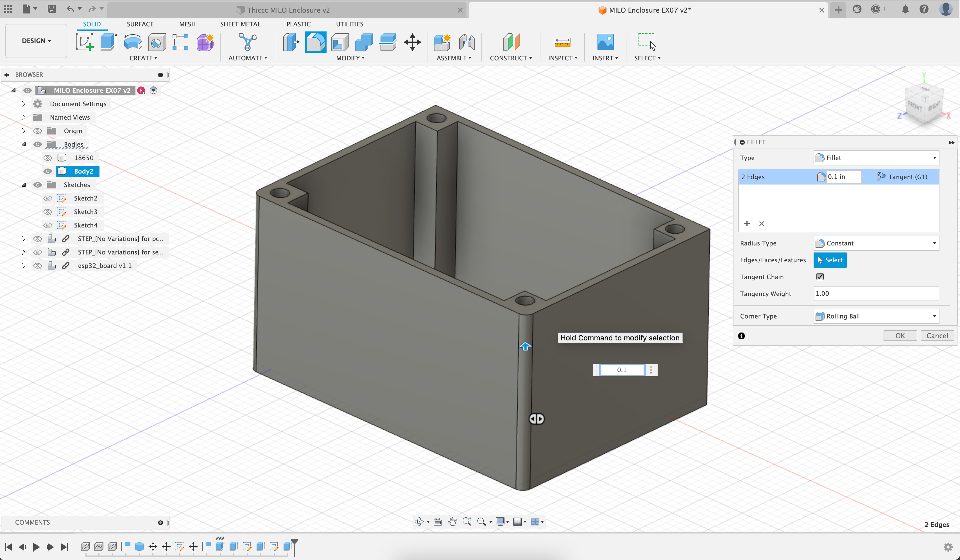Uncheck the Tangent Chain checkbox
Image resolution: width=960 pixels, height=560 pixels.
tap(820, 277)
